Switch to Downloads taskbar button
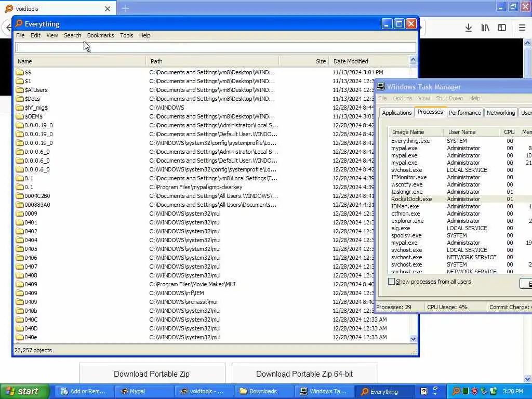 [x=263, y=391]
